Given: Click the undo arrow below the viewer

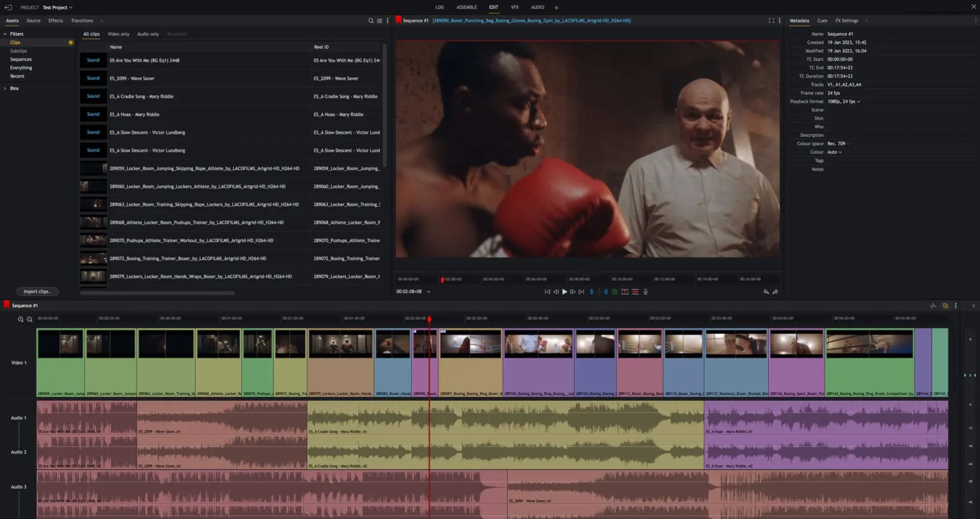Looking at the screenshot, I should (766, 292).
